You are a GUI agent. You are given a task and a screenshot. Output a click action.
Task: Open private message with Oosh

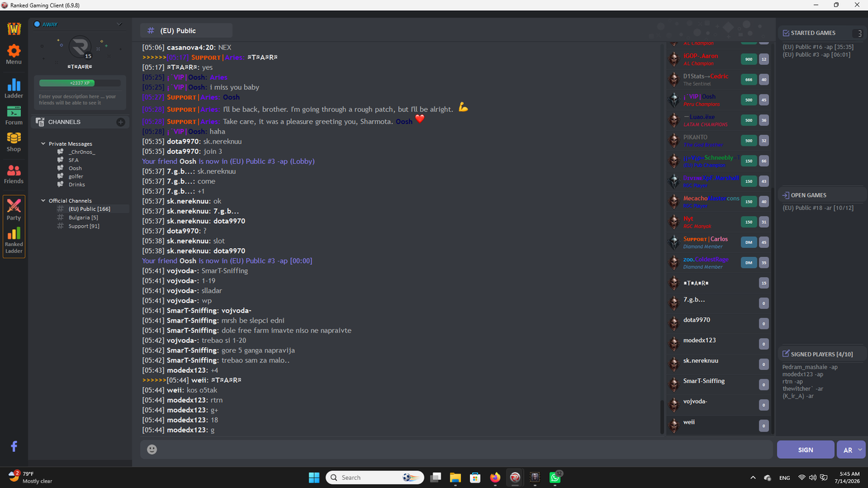[x=75, y=168]
